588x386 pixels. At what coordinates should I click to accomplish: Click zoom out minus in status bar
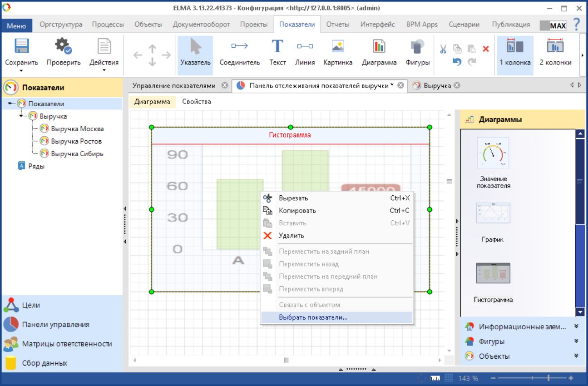coord(494,378)
